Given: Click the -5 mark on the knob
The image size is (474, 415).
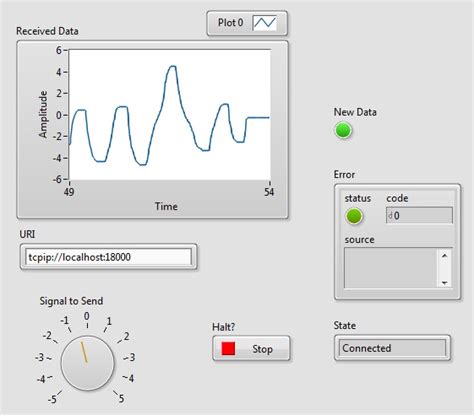Looking at the screenshot, I should 52,399.
